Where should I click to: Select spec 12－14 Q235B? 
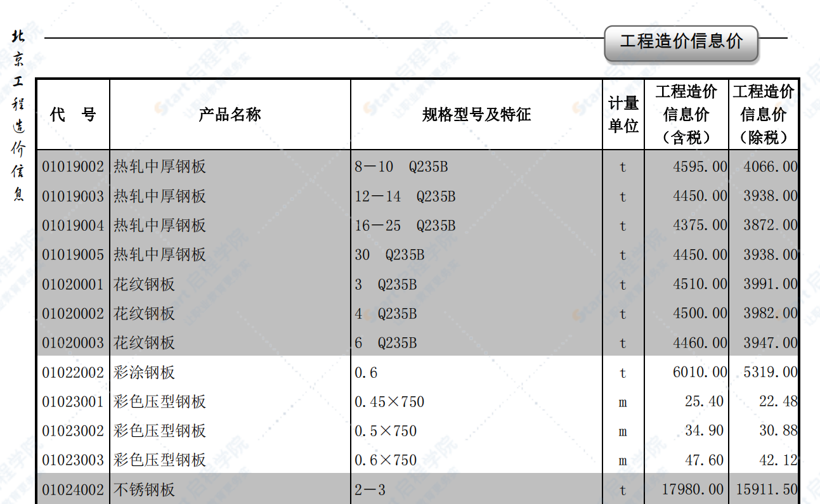tap(405, 197)
